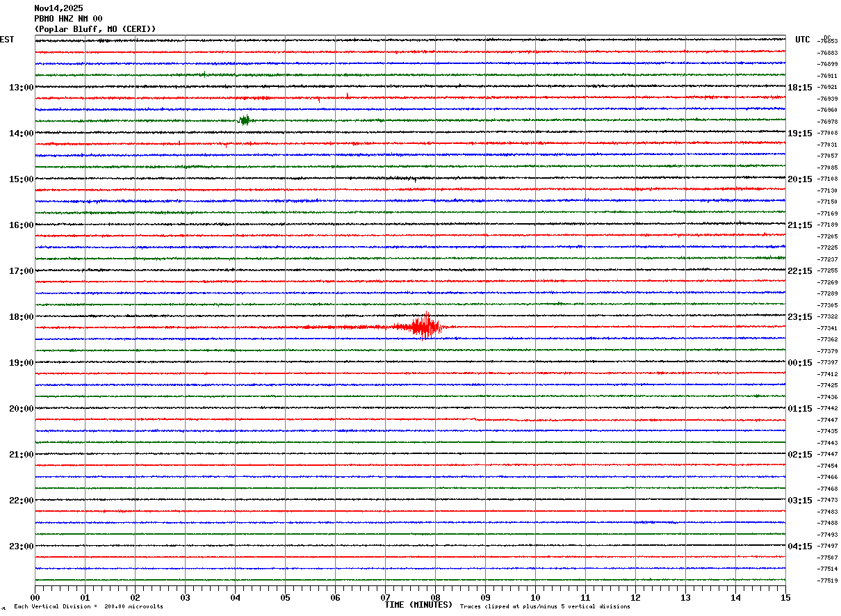
Task: Click the Poplar Bluff, MO (CERI) title
Action: tap(95, 29)
